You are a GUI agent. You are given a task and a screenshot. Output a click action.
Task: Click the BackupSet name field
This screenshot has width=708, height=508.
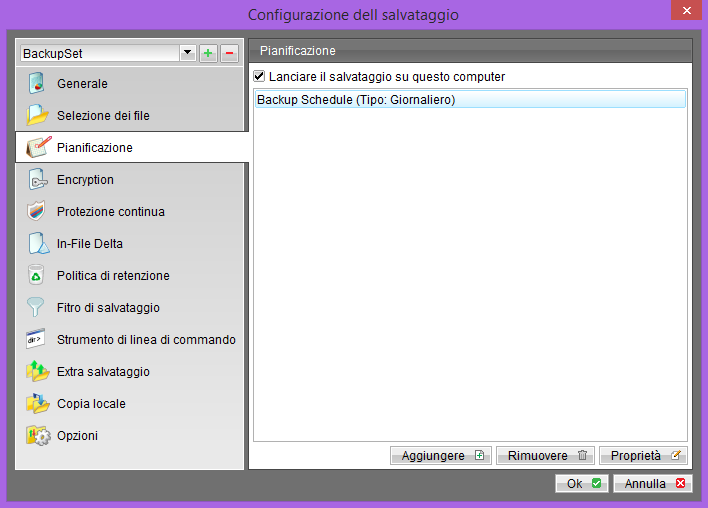100,53
